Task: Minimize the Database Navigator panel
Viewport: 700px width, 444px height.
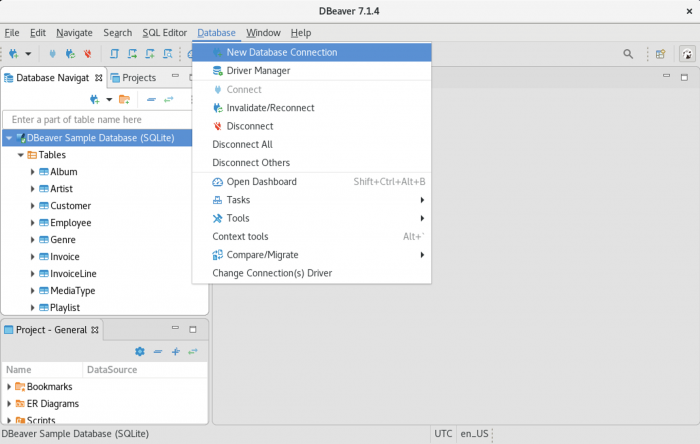Action: pyautogui.click(x=175, y=76)
